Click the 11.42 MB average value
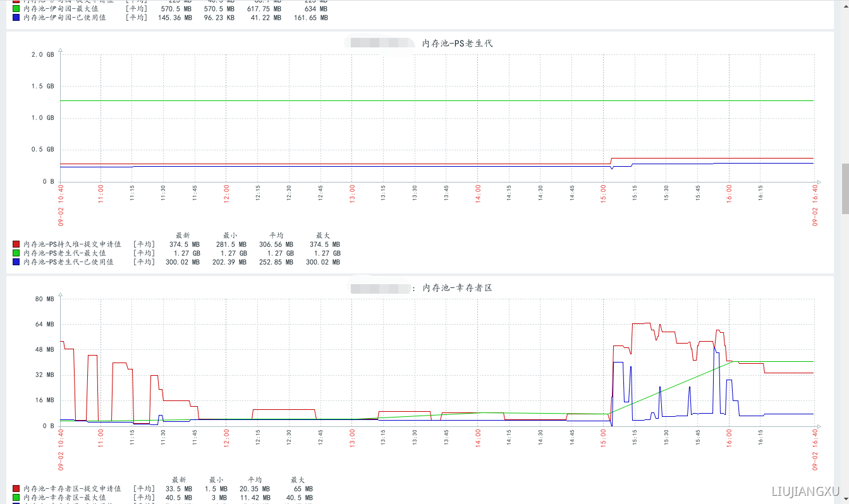This screenshot has height=504, width=849. point(254,498)
